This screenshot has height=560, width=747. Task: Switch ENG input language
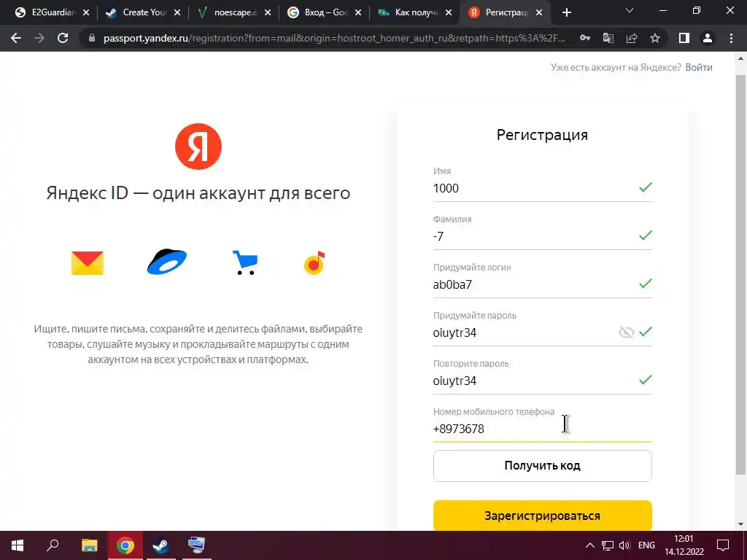click(646, 545)
